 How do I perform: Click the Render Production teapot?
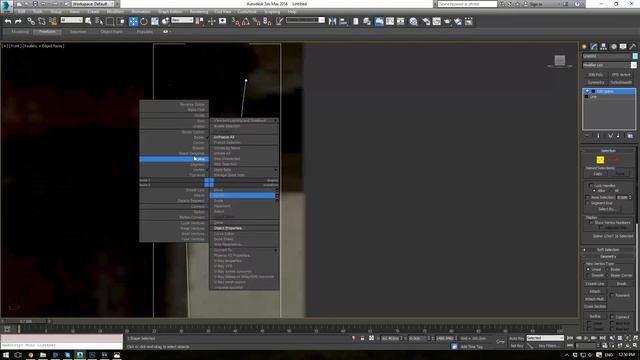click(447, 21)
